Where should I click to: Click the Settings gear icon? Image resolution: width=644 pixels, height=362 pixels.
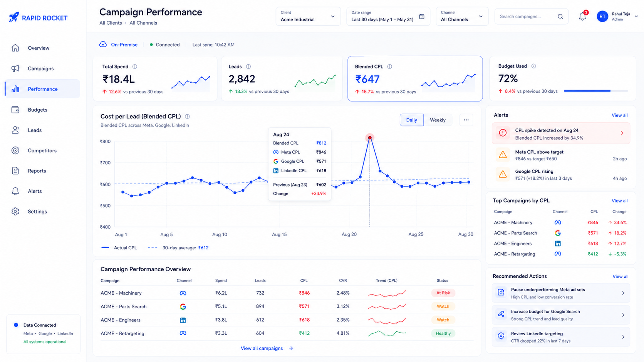click(x=15, y=212)
